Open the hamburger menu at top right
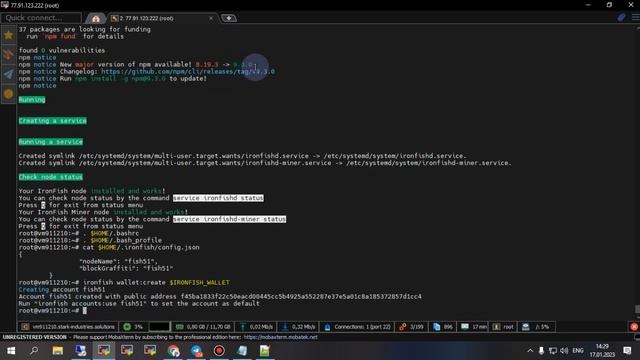This screenshot has height=360, width=640. click(636, 18)
